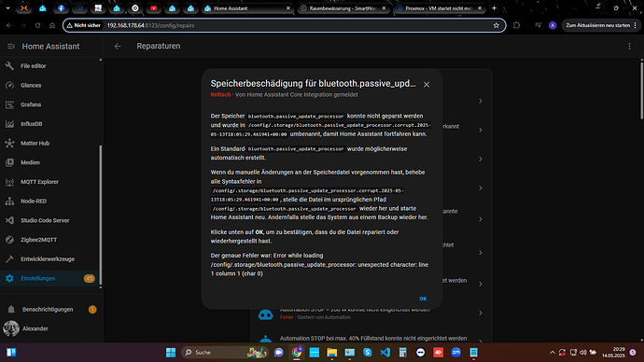Screen dimensions: 644x362
Task: Expand the Automation STOP > 200 W repair entry
Action: pos(480,313)
